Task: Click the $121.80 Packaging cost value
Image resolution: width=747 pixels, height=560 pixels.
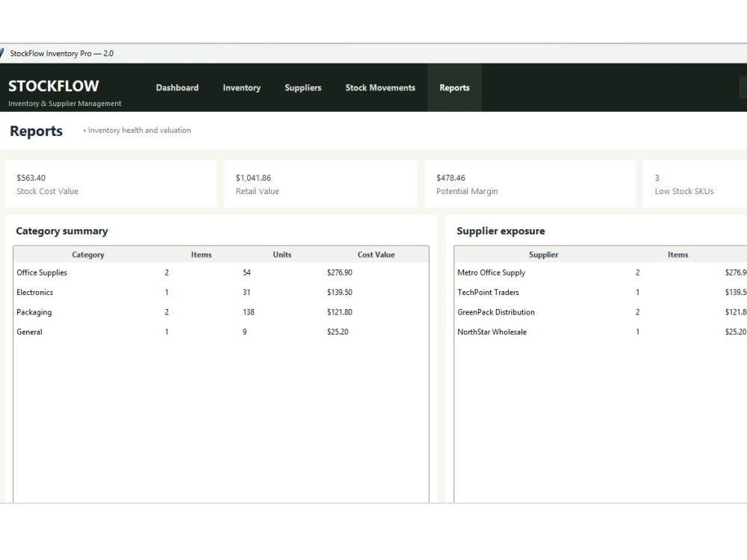Action: coord(340,312)
